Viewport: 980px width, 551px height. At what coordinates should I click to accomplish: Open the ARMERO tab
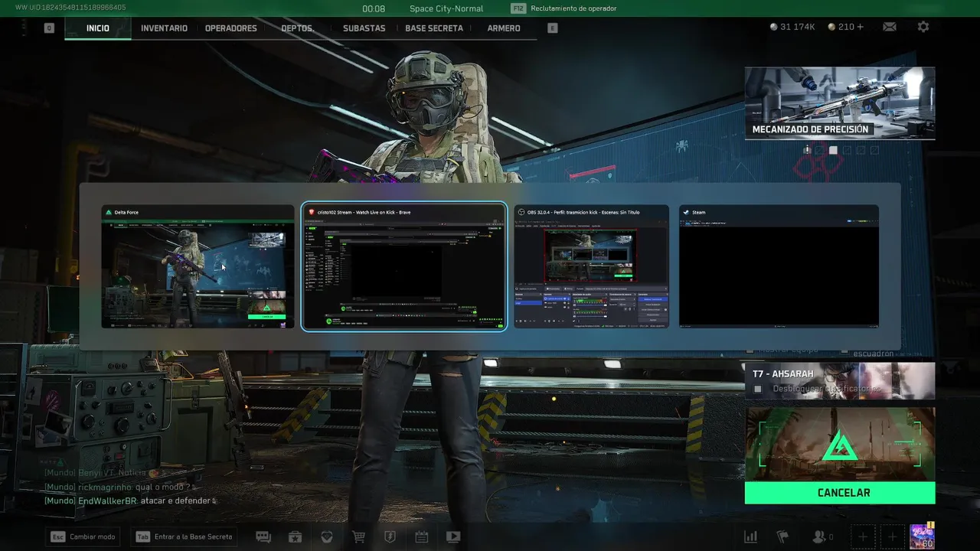[x=504, y=28]
